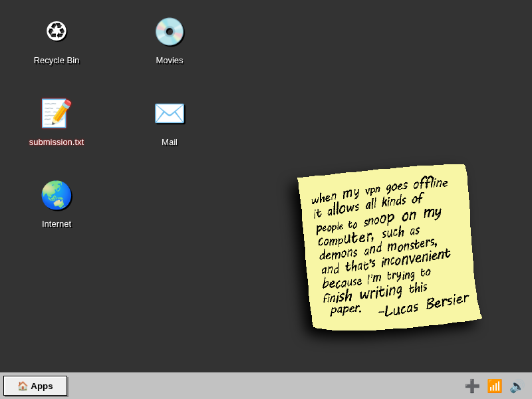The image size is (532, 399).
Task: Open the Recycle Bin icon
Action: tap(57, 31)
